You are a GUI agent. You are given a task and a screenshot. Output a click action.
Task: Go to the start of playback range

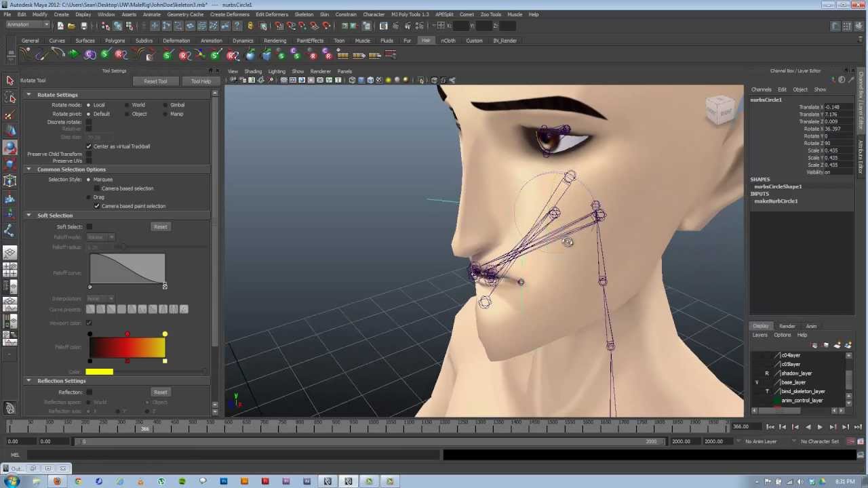(x=770, y=427)
